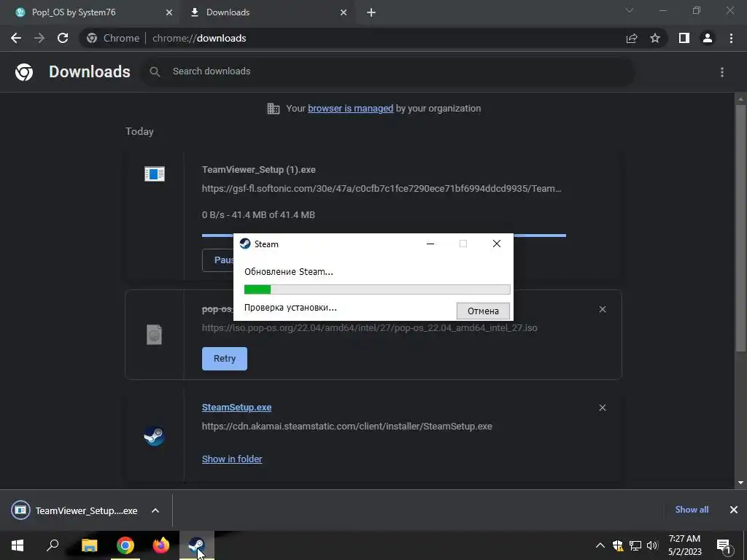Close the Downloads tab

(344, 12)
